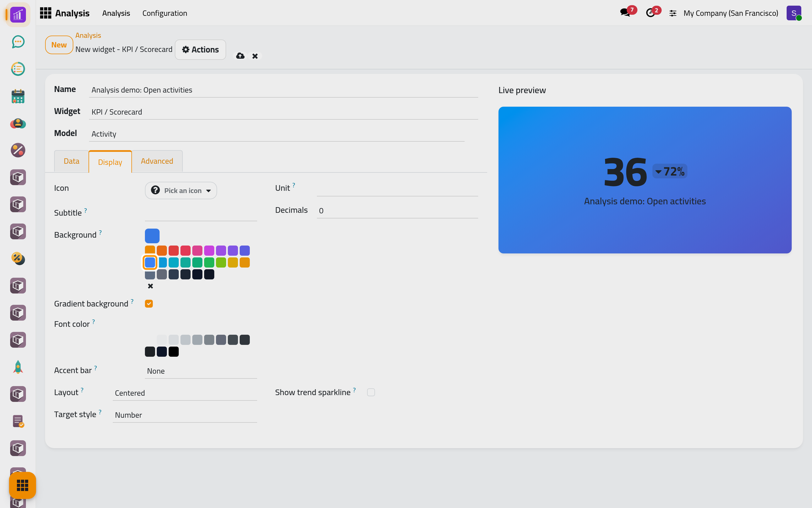
Task: Uncheck the Gradient background checkbox
Action: [149, 304]
